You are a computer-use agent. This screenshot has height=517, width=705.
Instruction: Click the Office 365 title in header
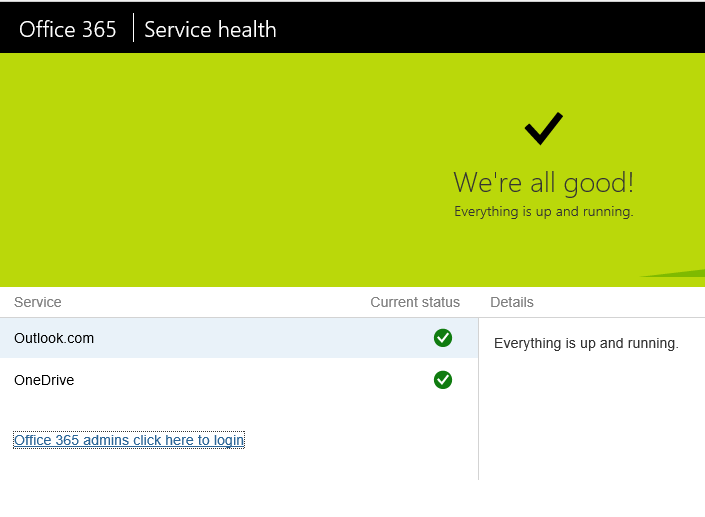point(68,29)
